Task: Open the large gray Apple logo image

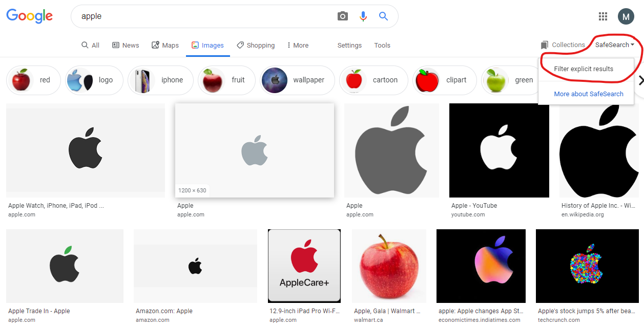Action: (391, 150)
